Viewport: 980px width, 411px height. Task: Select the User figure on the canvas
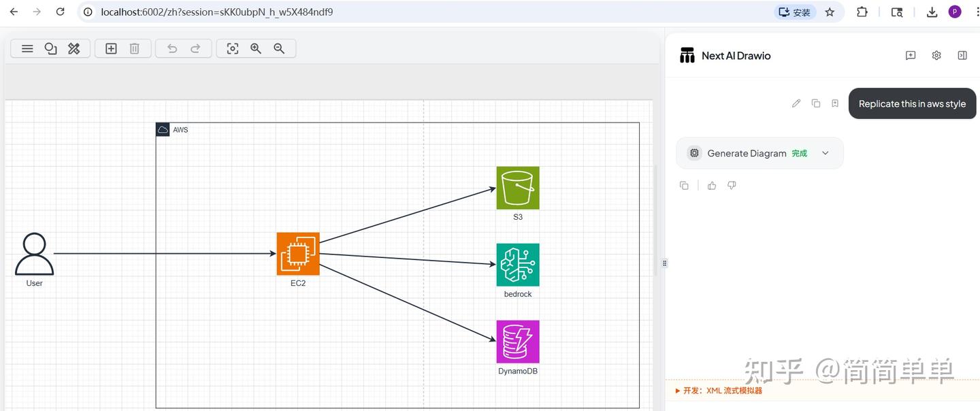pyautogui.click(x=34, y=254)
